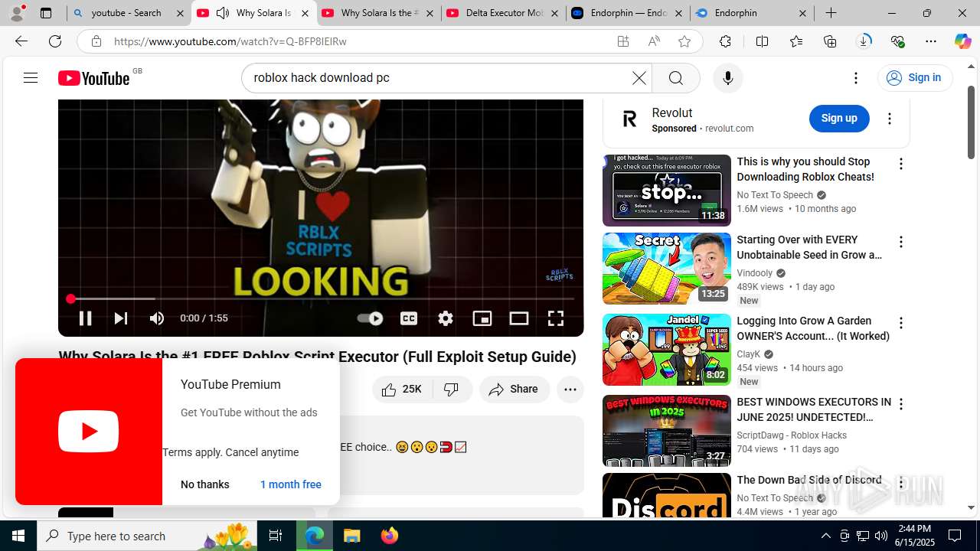The width and height of the screenshot is (980, 551).
Task: Open options for 'Stop Downloading Roblox Cheats' video
Action: pos(901,164)
